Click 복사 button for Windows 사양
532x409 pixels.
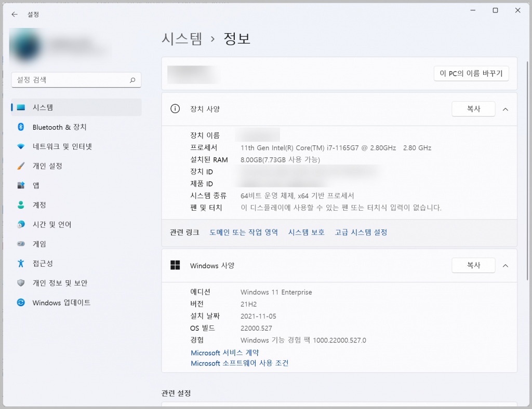click(x=473, y=265)
